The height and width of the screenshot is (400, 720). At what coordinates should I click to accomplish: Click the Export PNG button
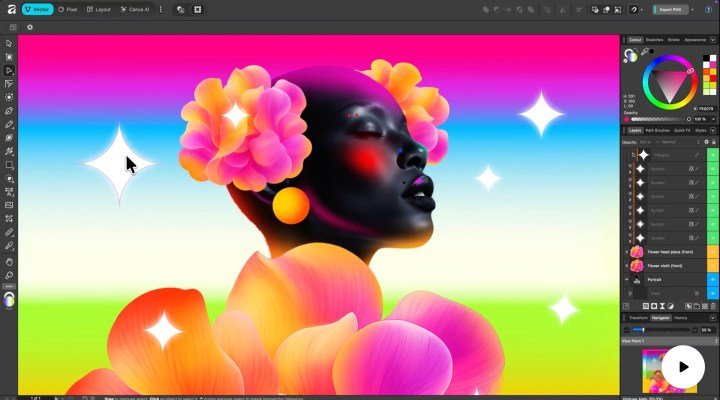pos(669,9)
